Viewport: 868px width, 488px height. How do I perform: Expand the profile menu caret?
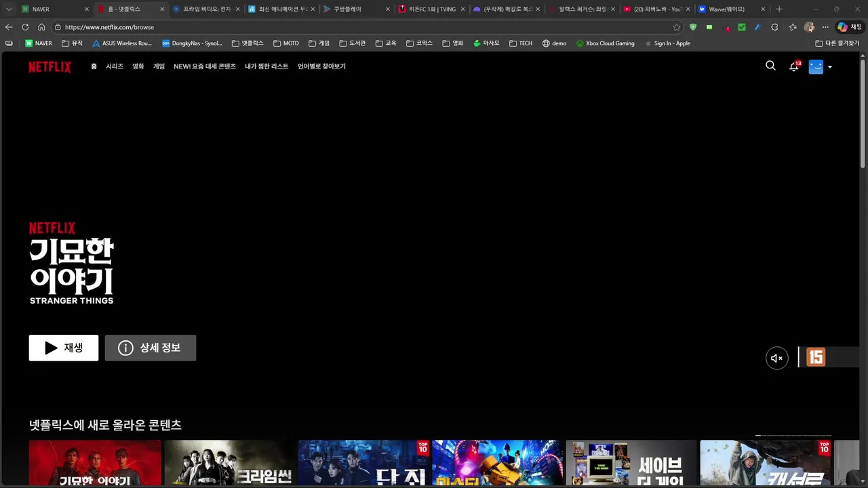pyautogui.click(x=830, y=67)
